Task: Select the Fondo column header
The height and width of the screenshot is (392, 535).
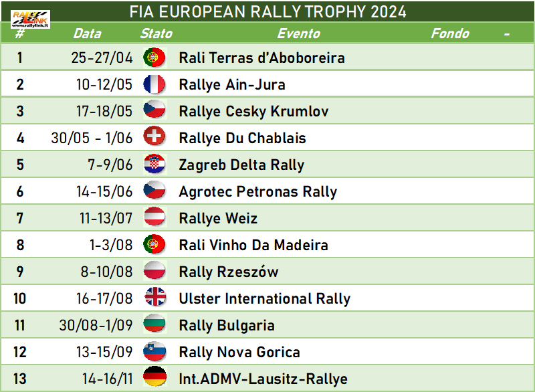Action: (450, 33)
